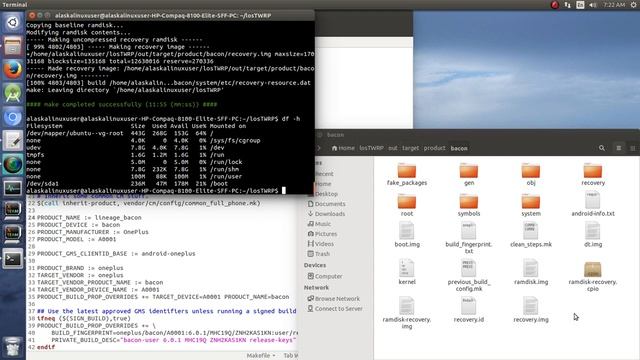The image size is (640, 360).
Task: Navigate to Home in breadcrumb path
Action: pyautogui.click(x=343, y=148)
